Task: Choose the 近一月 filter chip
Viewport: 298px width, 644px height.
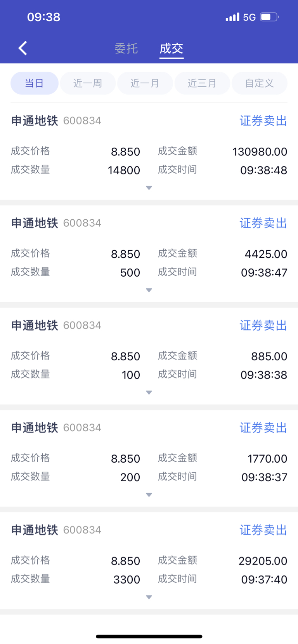Action: tap(145, 83)
